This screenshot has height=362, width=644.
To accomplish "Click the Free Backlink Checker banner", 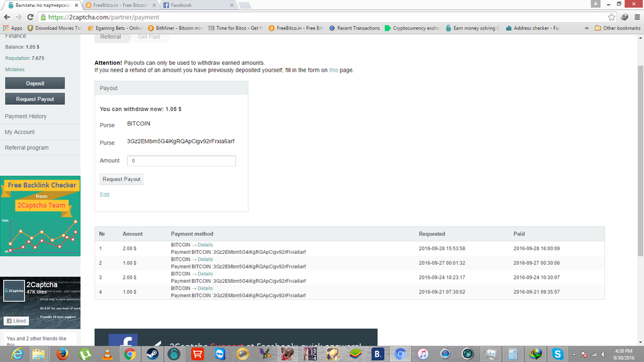I will tap(40, 216).
